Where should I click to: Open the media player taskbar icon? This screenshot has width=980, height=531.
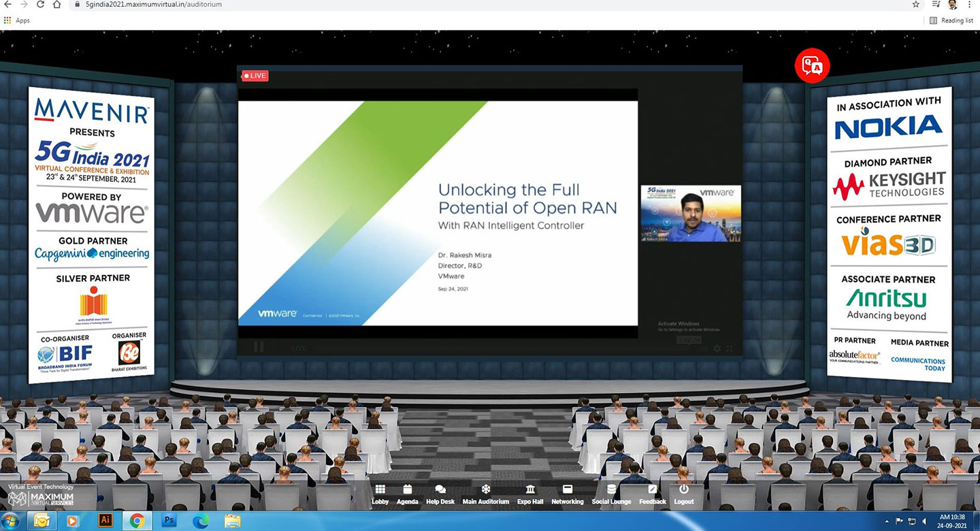tap(73, 521)
